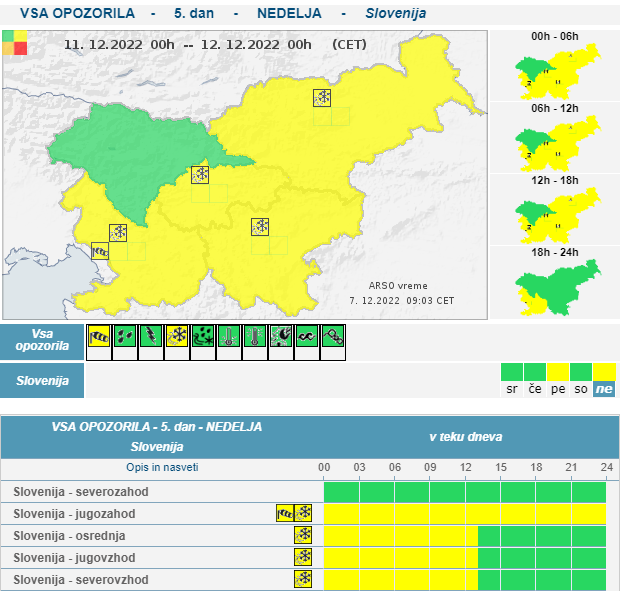
Task: Select the thunderstorm lightning warning icon
Action: click(x=151, y=337)
